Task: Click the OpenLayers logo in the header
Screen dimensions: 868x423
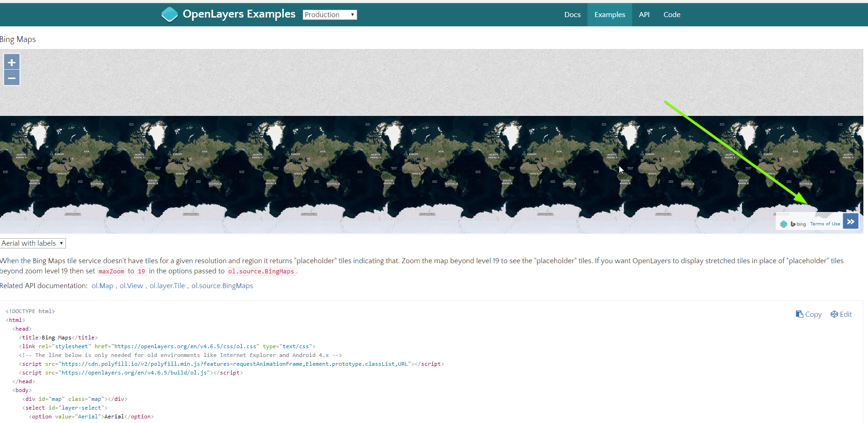Action: (x=169, y=14)
